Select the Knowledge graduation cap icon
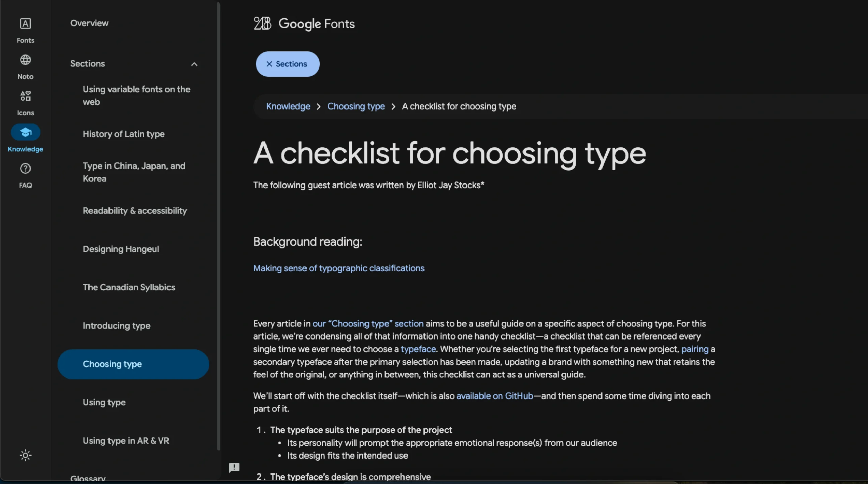 click(25, 132)
